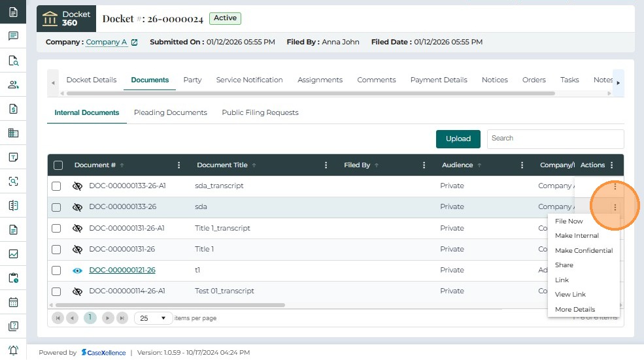This screenshot has width=644, height=360.
Task: Click the people/users icon in sidebar
Action: pyautogui.click(x=13, y=84)
